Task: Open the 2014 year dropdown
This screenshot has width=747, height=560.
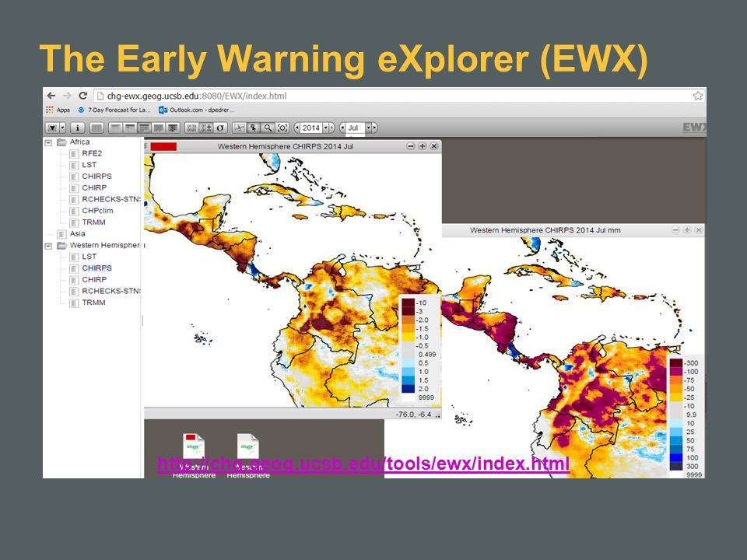Action: coord(326,128)
